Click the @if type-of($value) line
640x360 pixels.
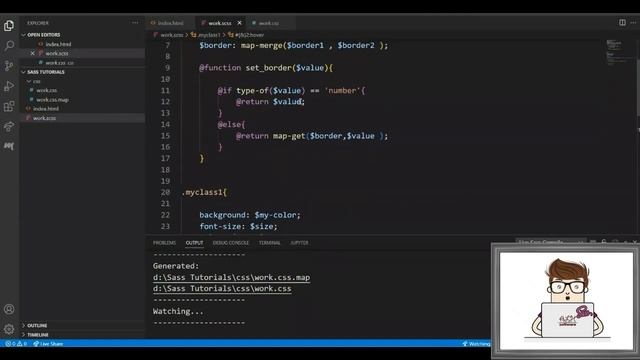click(x=291, y=91)
